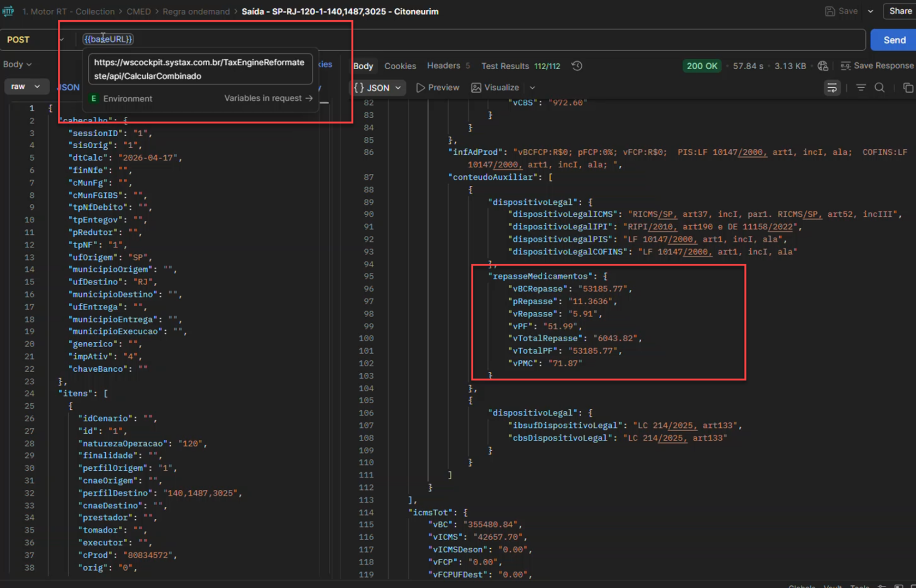Click the "perfilDestino": "140,1487,3025" line
Viewport: 916px width, 588px height.
[160, 493]
